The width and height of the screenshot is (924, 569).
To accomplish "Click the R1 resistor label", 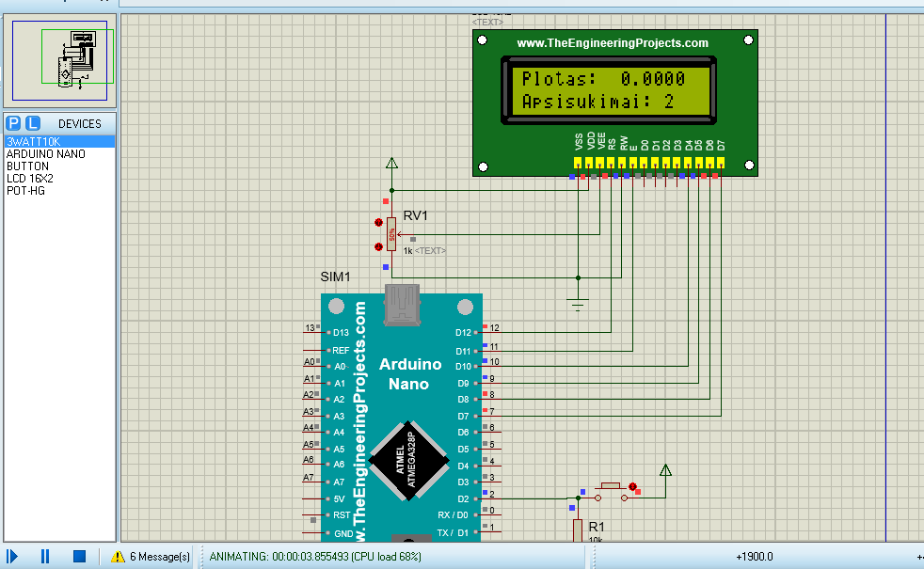I will pos(597,527).
